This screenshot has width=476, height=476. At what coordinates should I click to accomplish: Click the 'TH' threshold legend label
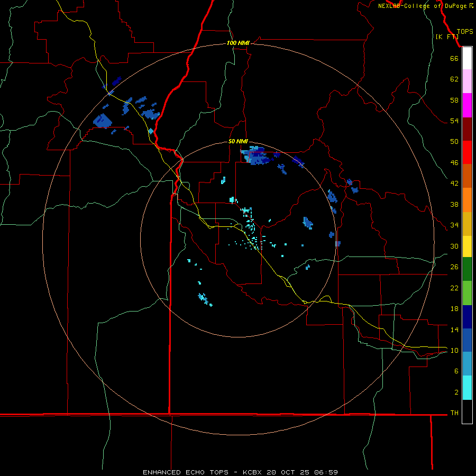pyautogui.click(x=454, y=413)
